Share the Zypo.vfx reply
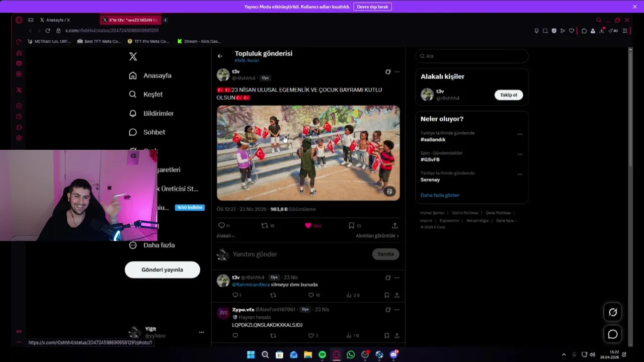644x362 pixels. (x=396, y=335)
